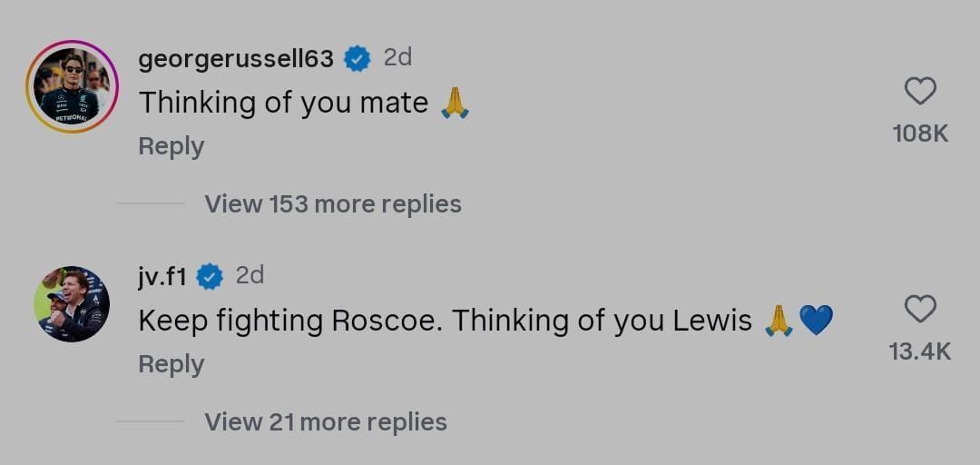
Task: Like georgerussell63's comment with the heart
Action: click(x=920, y=91)
